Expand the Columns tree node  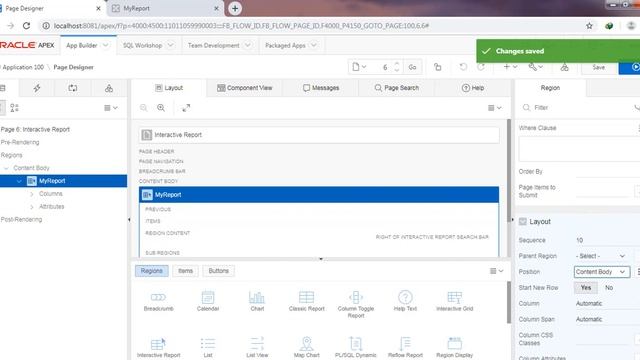pos(32,194)
